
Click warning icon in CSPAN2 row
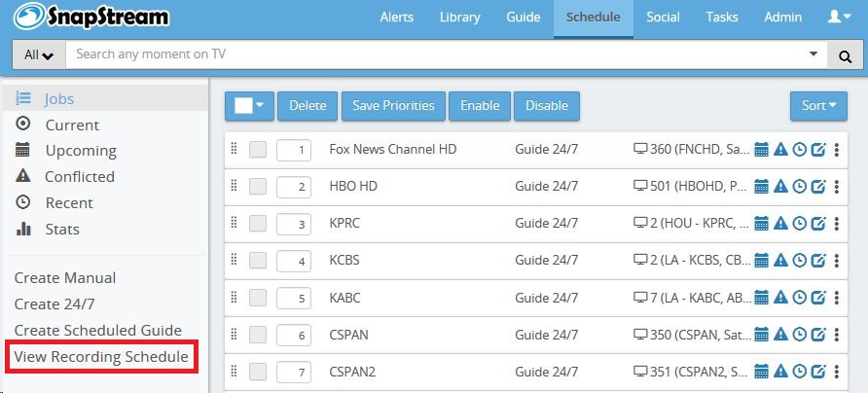pyautogui.click(x=780, y=372)
